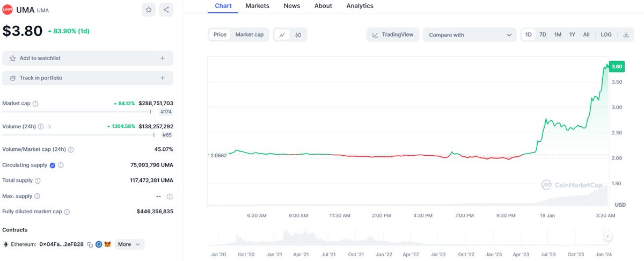
Task: Open the Chart tab
Action: (x=223, y=6)
